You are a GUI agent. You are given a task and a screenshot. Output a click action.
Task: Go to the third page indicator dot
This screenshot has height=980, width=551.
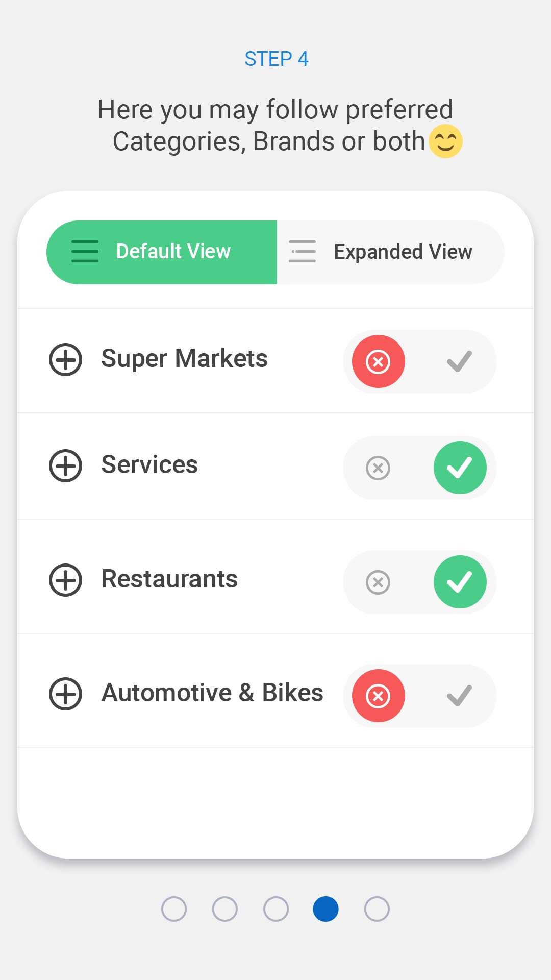click(x=276, y=909)
